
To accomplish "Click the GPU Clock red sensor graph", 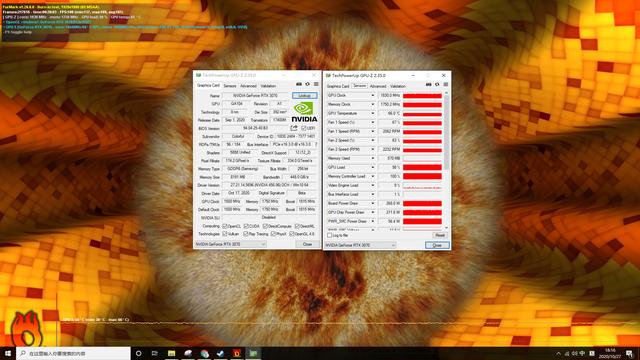I will (x=422, y=96).
